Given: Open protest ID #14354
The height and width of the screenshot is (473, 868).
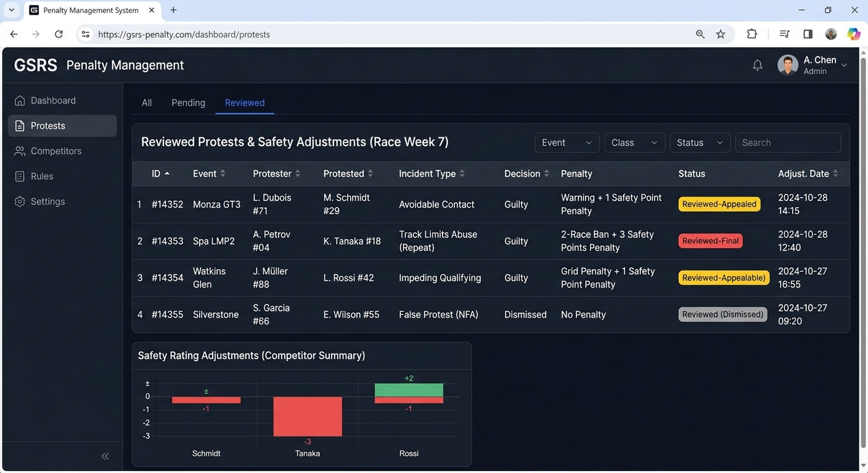Looking at the screenshot, I should click(168, 278).
